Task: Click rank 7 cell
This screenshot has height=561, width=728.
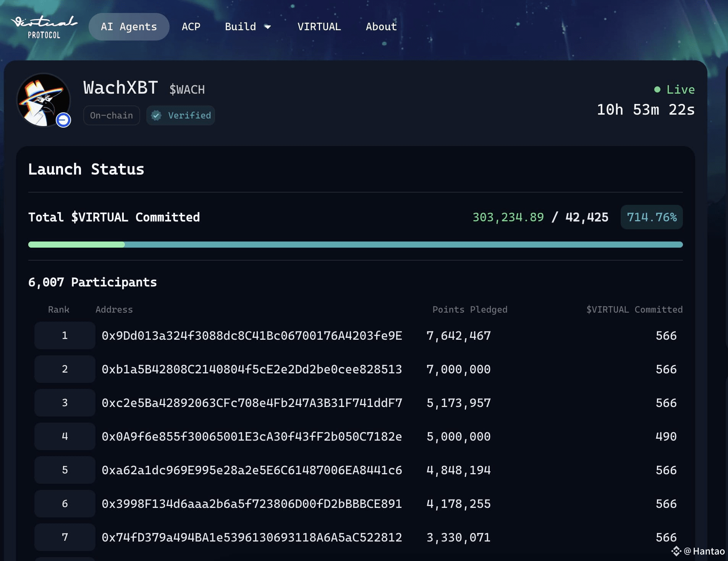Action: (x=65, y=537)
